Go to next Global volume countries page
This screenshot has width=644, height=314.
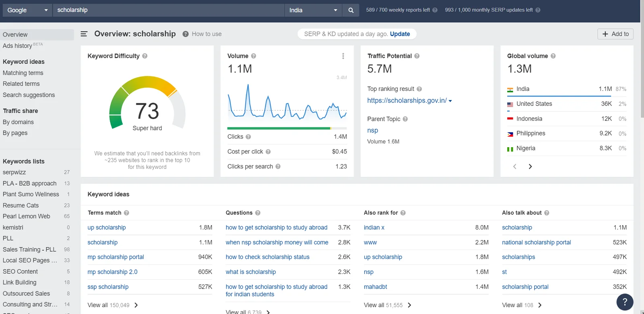click(x=530, y=166)
